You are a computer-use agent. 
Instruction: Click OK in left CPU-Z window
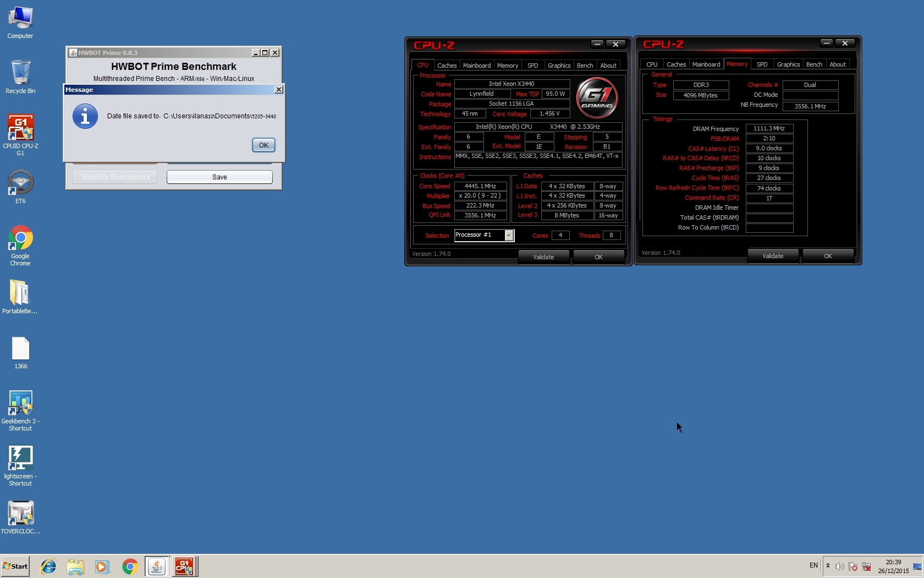[x=599, y=257]
